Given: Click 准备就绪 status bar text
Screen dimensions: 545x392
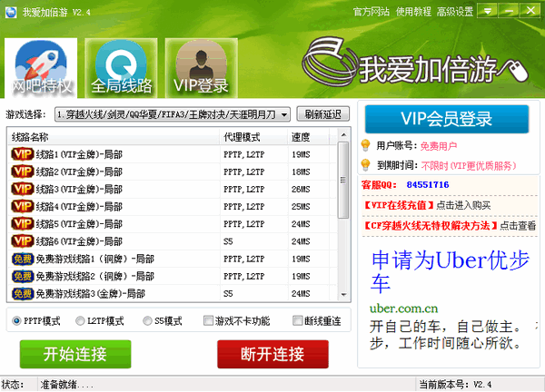Looking at the screenshot, I should point(66,385).
